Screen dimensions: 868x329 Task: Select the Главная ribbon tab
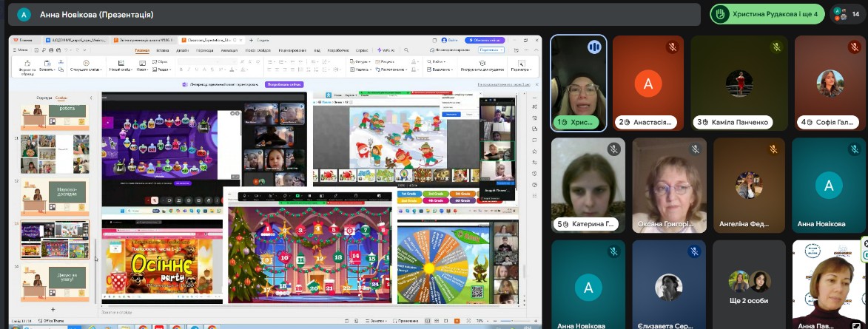point(142,50)
